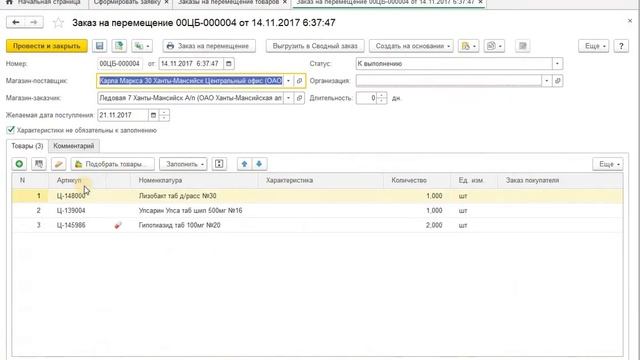Adjust Длительность stepper arrows
Image resolution: width=640 pixels, height=360 pixels.
pos(382,98)
